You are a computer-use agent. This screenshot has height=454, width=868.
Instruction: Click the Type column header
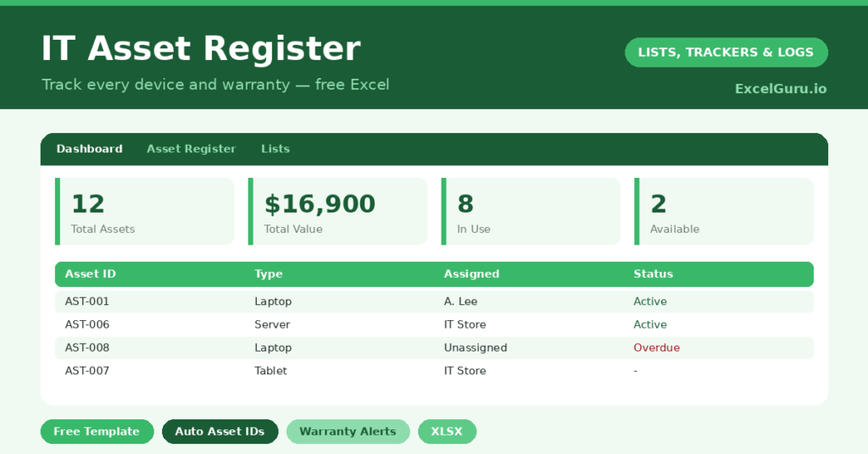[269, 274]
